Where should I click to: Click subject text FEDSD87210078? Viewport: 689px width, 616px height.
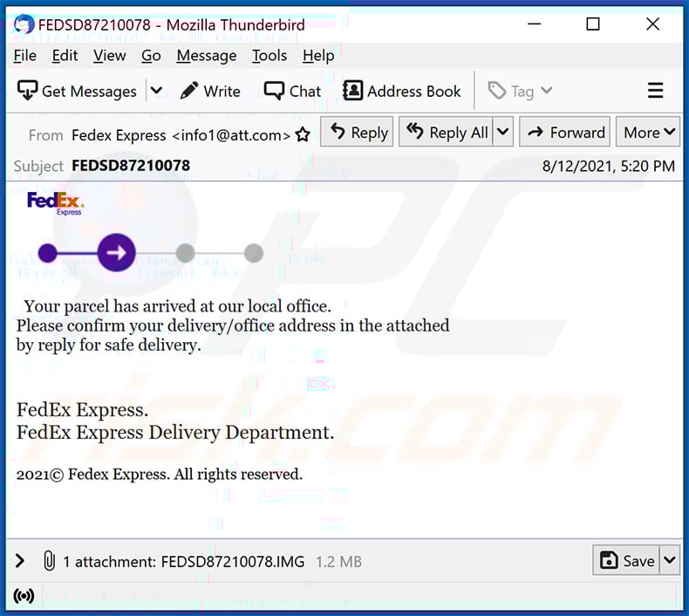[x=131, y=166]
